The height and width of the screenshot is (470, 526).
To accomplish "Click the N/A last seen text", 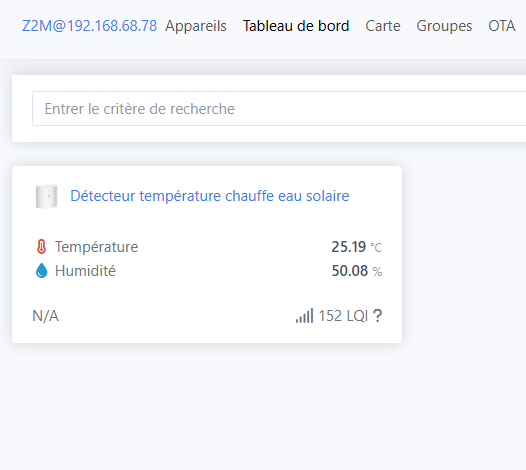I will [x=45, y=316].
